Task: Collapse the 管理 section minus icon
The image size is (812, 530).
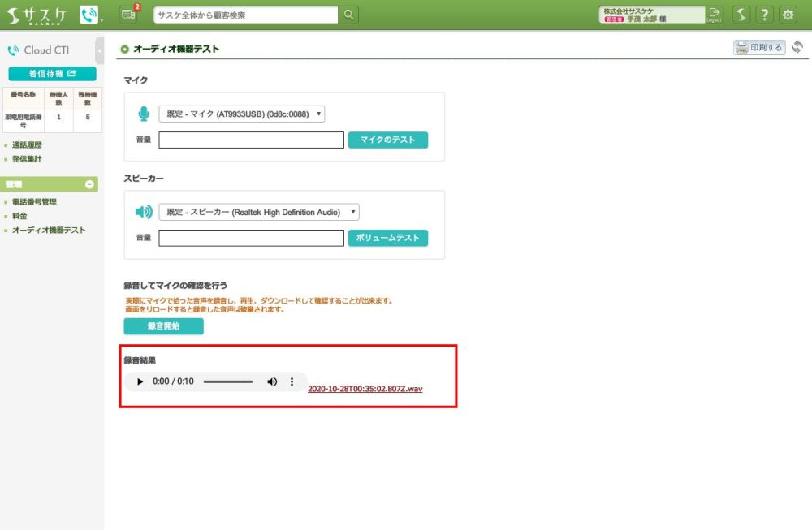Action: click(89, 184)
